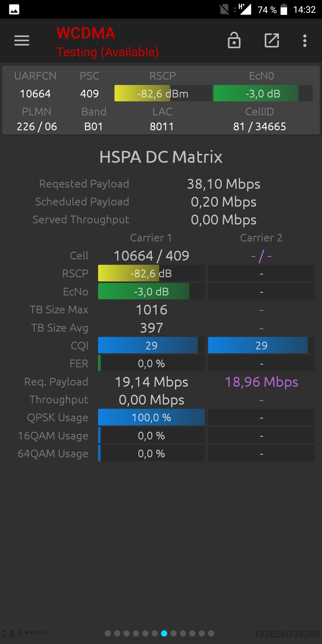Screen dimensions: 322x644
Task: Open the three-dot overflow menu
Action: (x=305, y=41)
